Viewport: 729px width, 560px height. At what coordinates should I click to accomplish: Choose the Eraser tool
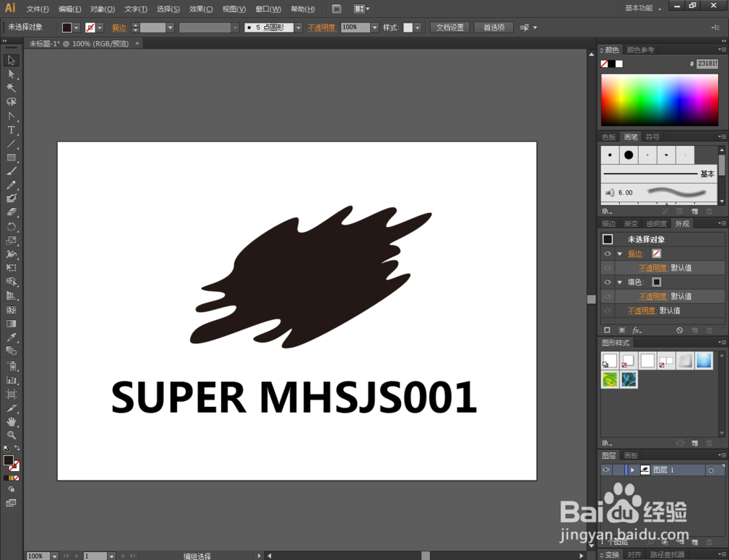click(x=11, y=212)
